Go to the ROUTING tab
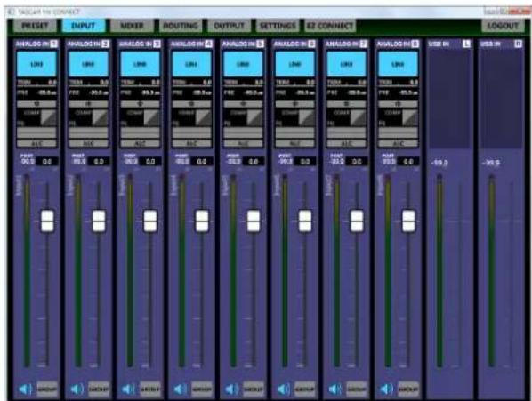This screenshot has height=401, width=532. (x=181, y=26)
